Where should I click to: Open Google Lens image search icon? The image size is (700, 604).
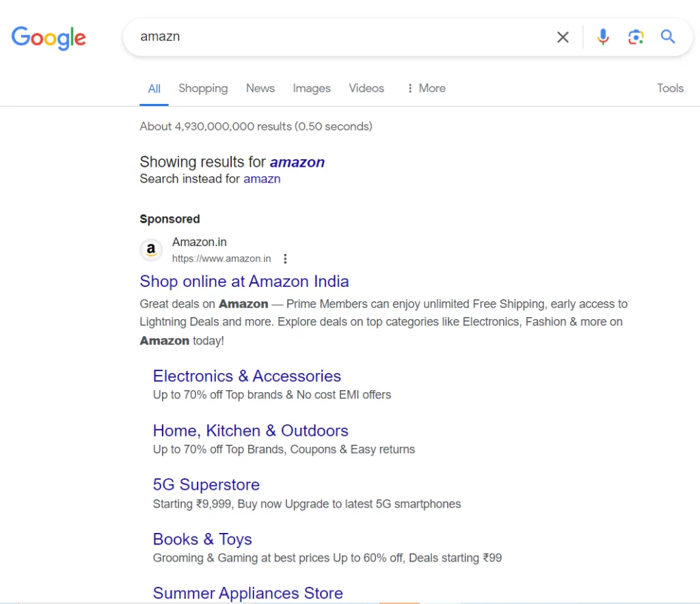coord(636,37)
